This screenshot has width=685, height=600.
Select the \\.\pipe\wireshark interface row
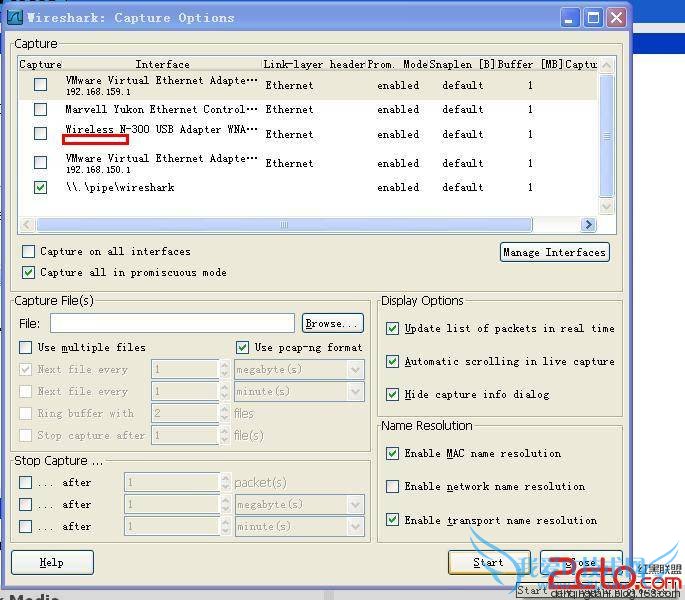tap(308, 187)
